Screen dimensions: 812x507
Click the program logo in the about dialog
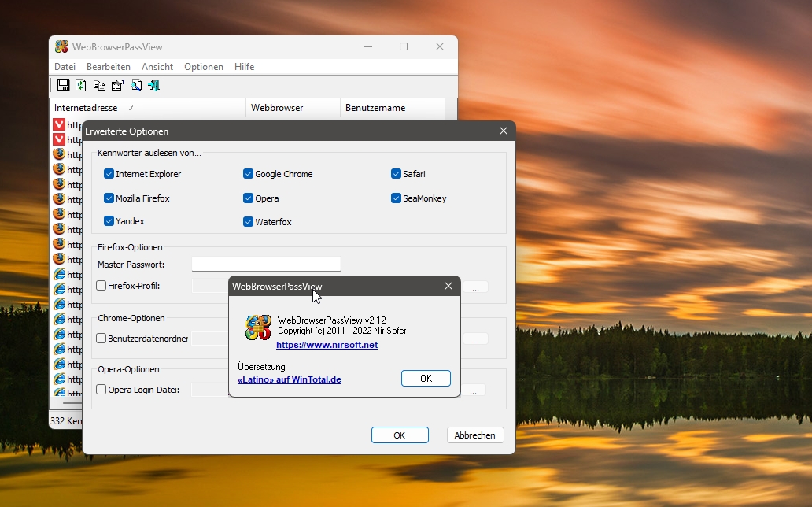coord(258,328)
